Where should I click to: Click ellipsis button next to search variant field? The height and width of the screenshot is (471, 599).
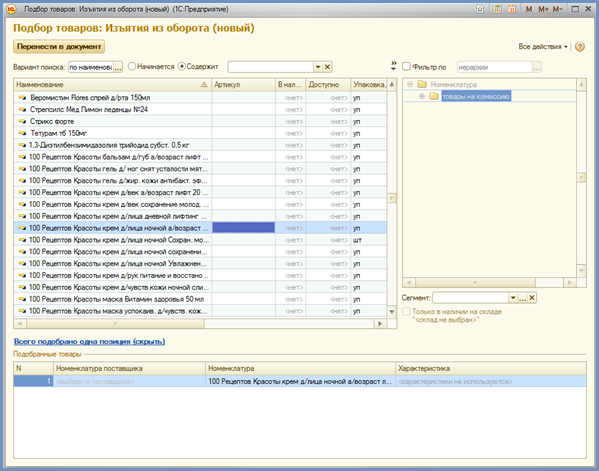click(118, 67)
